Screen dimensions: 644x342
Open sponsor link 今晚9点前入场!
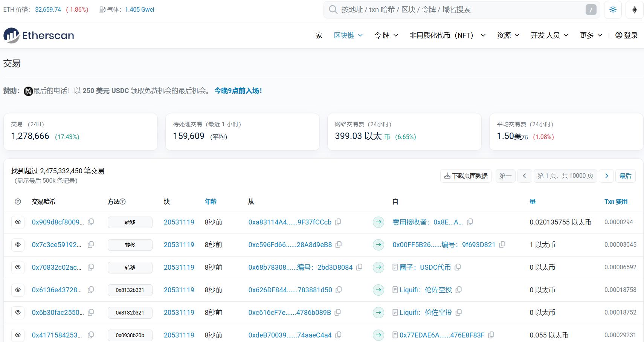[x=238, y=91]
